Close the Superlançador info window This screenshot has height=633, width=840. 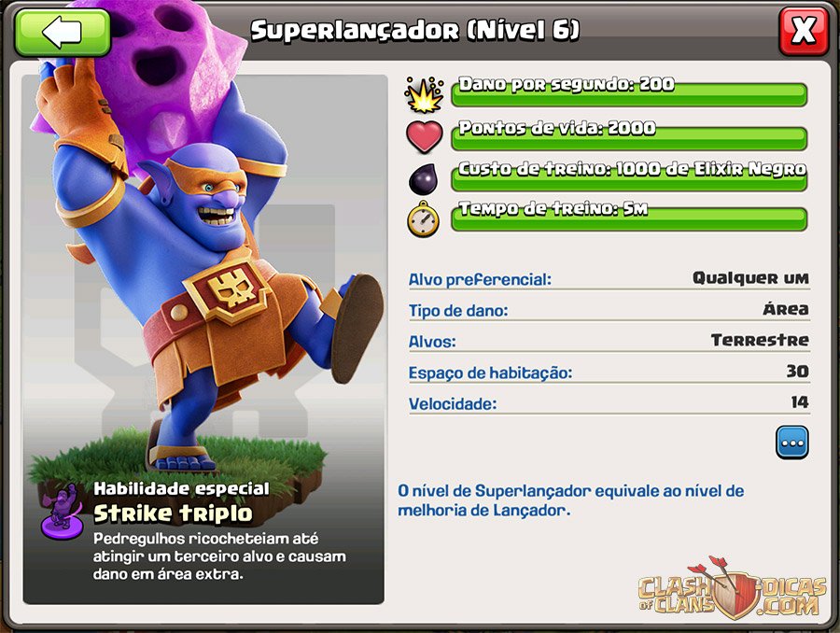click(x=804, y=32)
